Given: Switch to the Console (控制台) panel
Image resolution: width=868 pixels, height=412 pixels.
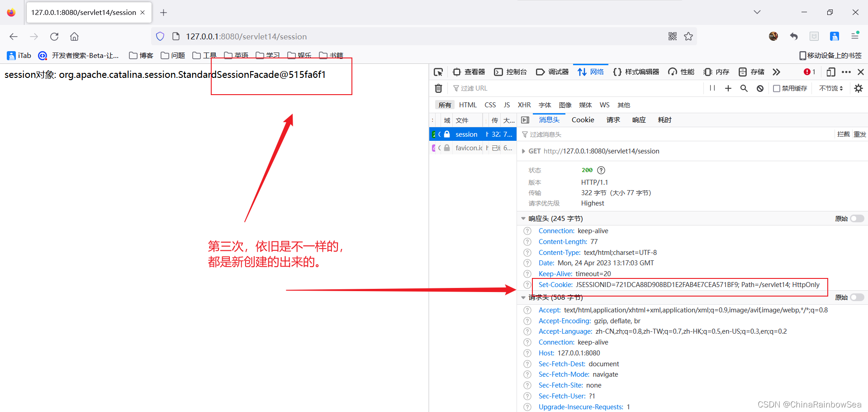Looking at the screenshot, I should point(511,72).
